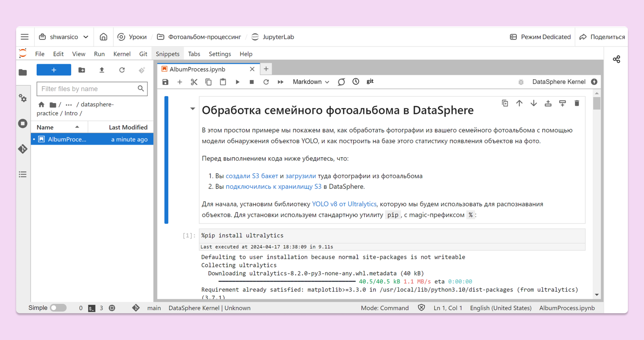Toggle Simple interface mode switch
The height and width of the screenshot is (340, 644).
(x=58, y=308)
